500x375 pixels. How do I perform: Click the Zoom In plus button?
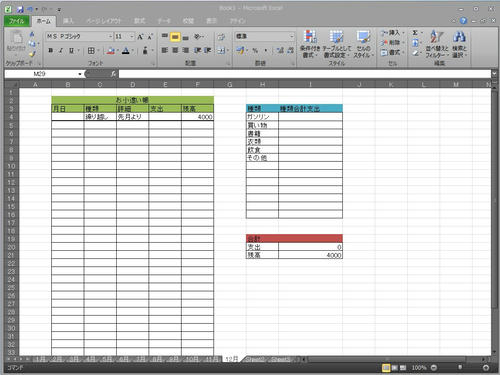tap(486, 368)
